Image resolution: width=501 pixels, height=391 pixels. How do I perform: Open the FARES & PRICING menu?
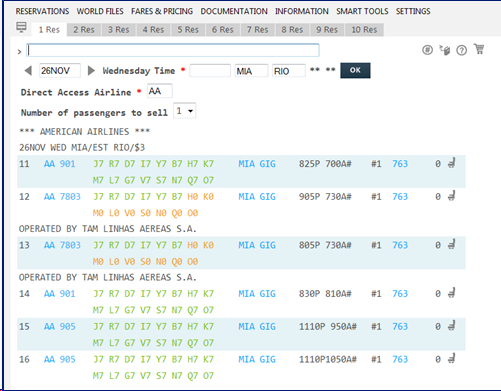point(162,11)
